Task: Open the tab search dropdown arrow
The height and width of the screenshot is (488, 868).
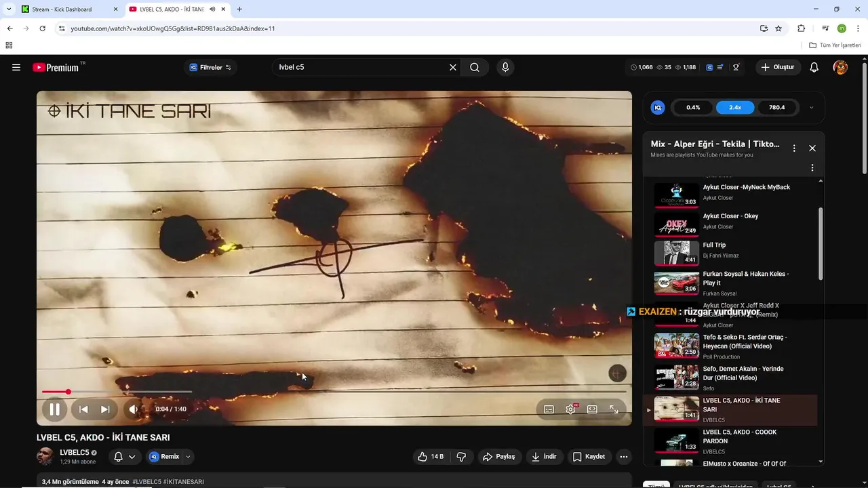Action: (x=9, y=9)
